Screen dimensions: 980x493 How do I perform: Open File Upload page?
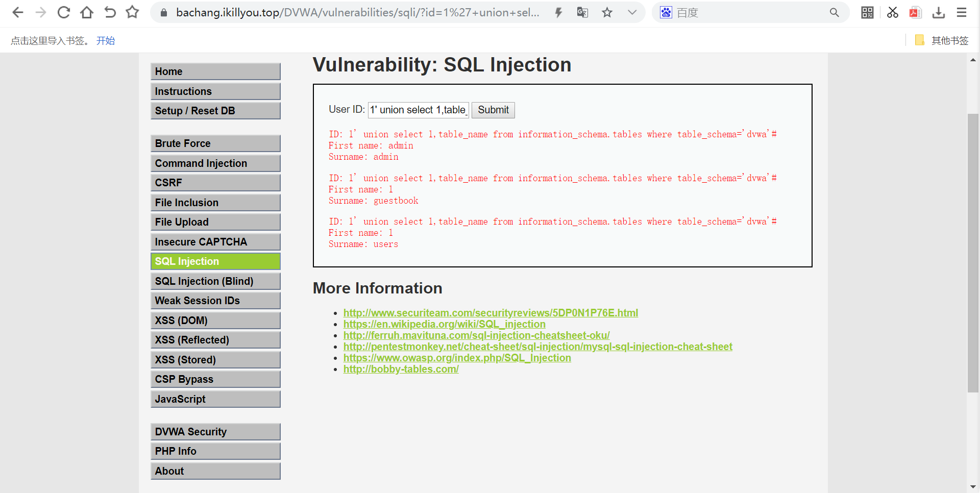[215, 222]
